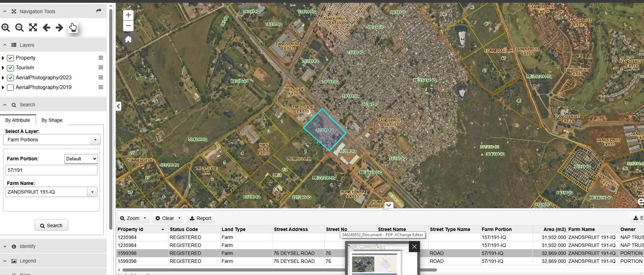Switch to the By Shape tab

click(52, 120)
